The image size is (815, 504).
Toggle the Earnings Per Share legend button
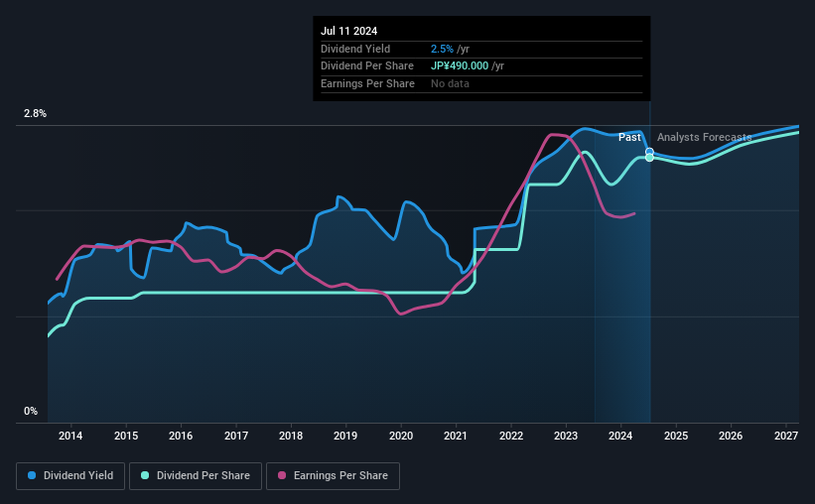tap(333, 476)
